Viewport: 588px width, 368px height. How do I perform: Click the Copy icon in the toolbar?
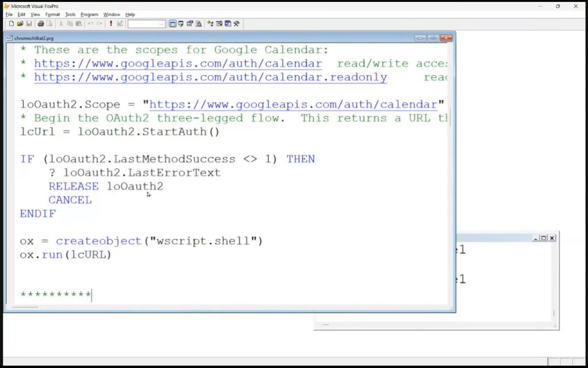click(x=70, y=24)
